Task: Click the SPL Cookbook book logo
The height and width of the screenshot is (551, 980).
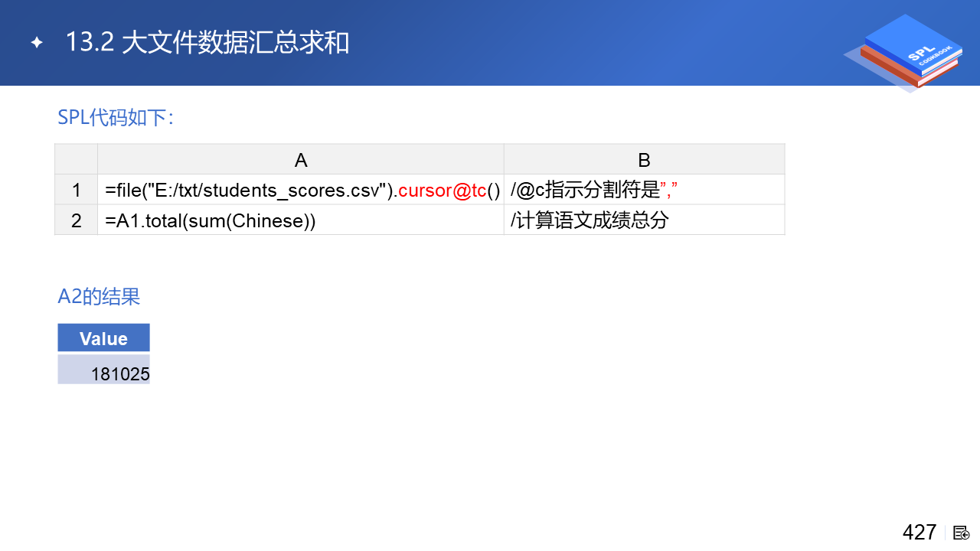Action: pos(903,53)
